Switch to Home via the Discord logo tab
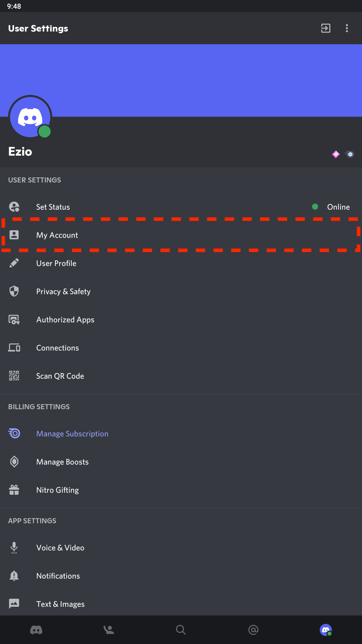The image size is (362, 644). tap(36, 630)
